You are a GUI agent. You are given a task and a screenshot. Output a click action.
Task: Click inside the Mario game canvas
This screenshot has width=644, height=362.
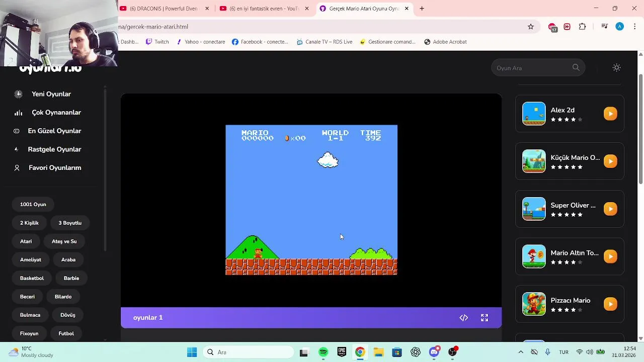[311, 200]
